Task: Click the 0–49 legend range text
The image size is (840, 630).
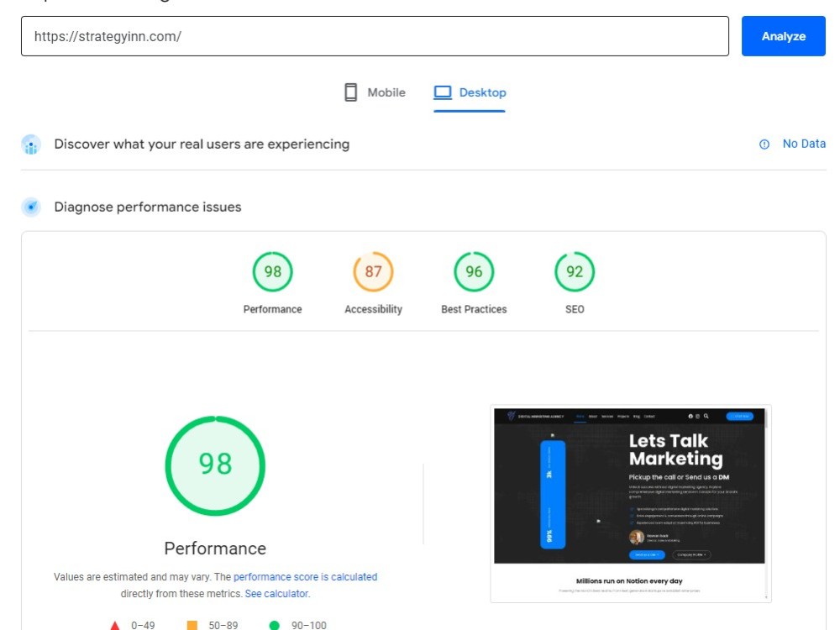Action: (143, 625)
